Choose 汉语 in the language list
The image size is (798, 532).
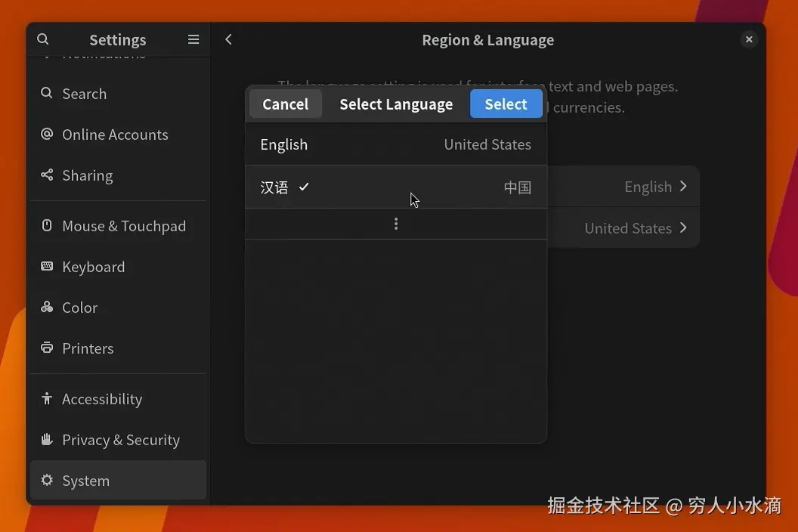[396, 187]
